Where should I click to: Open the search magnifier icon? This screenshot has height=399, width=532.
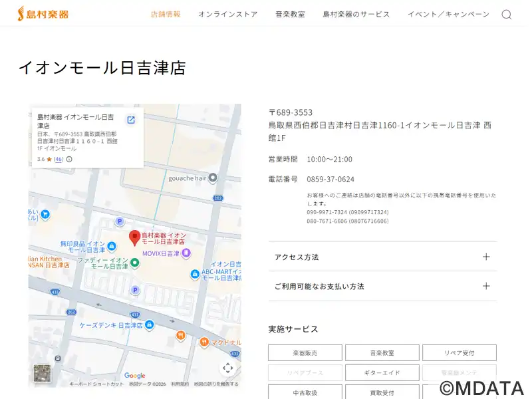pos(507,15)
